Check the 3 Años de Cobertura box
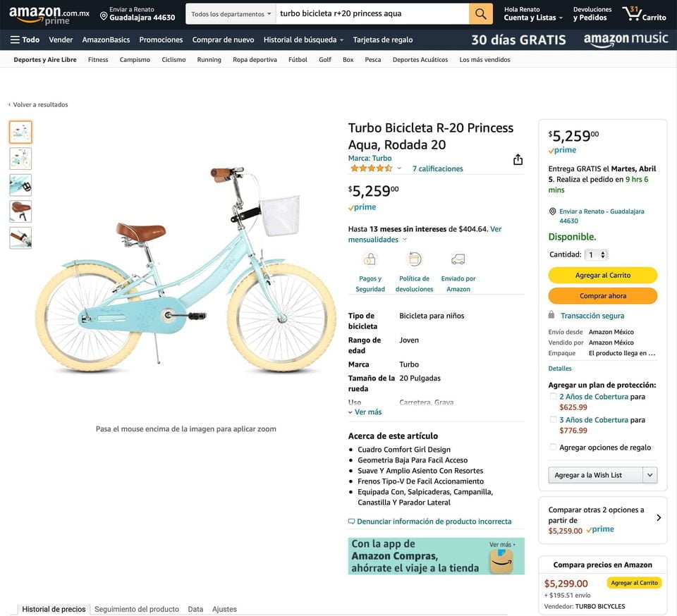The image size is (677, 616). pyautogui.click(x=553, y=420)
